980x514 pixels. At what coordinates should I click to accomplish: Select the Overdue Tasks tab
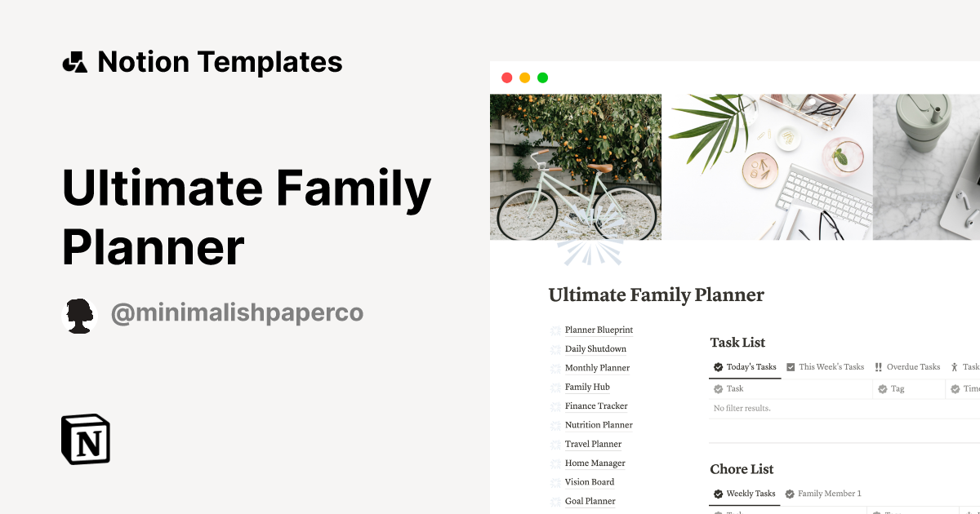pos(913,367)
